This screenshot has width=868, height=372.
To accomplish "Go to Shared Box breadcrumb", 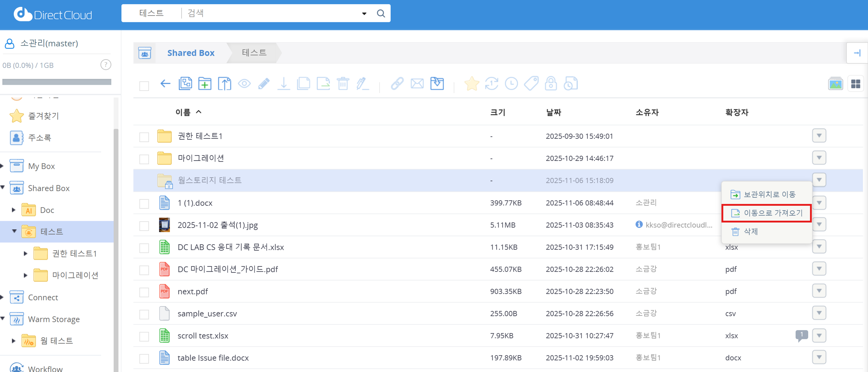I will (x=191, y=53).
